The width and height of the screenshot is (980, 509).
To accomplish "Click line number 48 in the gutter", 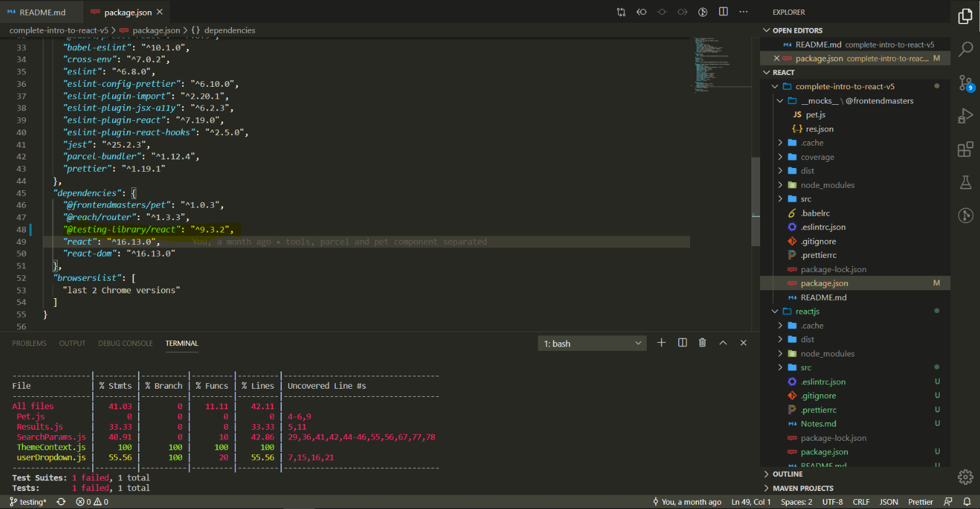I will pyautogui.click(x=22, y=229).
